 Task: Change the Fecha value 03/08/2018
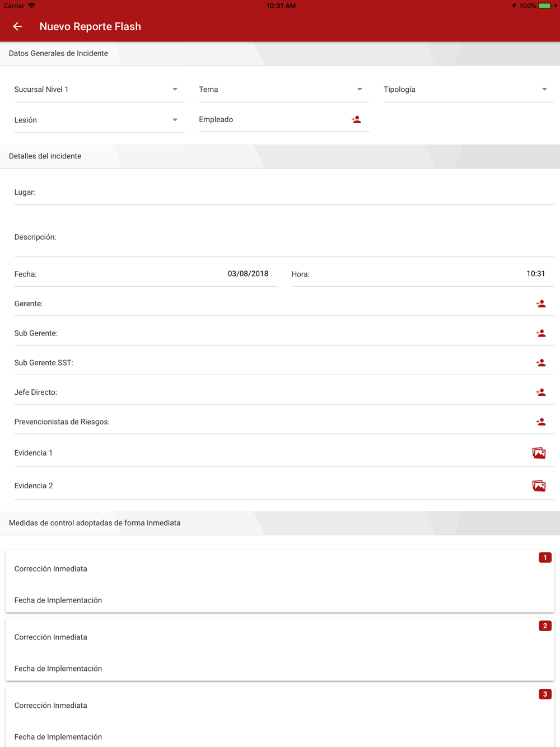click(248, 274)
